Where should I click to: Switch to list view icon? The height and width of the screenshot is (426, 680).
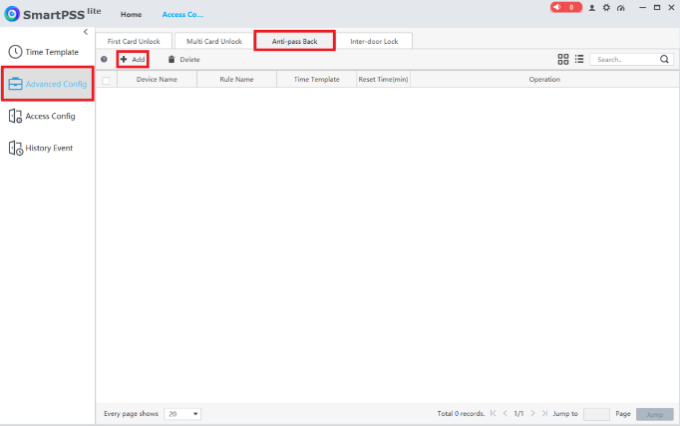[579, 59]
